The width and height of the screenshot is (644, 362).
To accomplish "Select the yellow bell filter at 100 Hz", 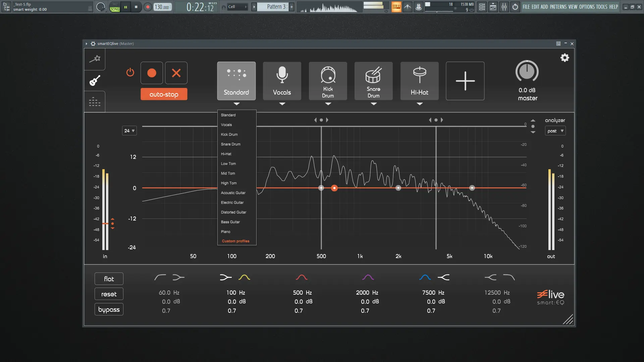I will coord(244,277).
